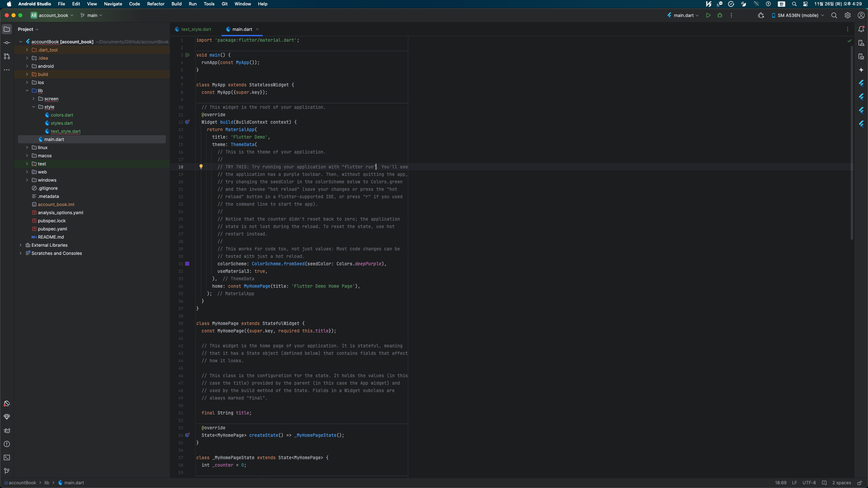Switch to the text_style.dart tab

pyautogui.click(x=196, y=29)
